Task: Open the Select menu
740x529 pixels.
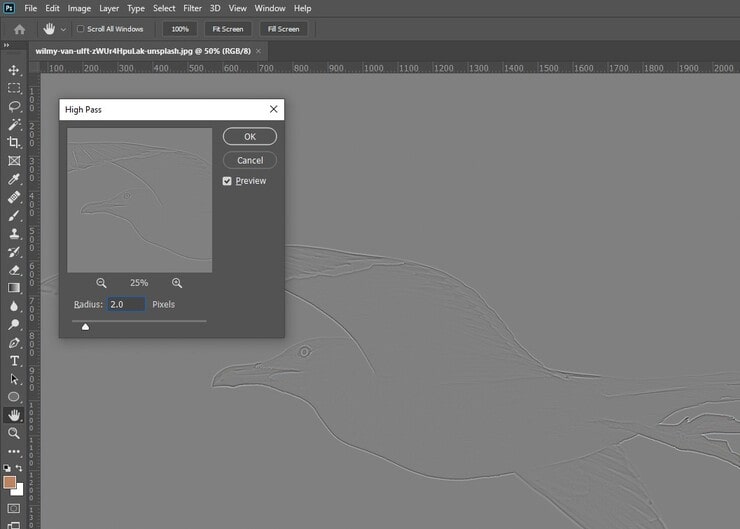Action: (x=164, y=8)
